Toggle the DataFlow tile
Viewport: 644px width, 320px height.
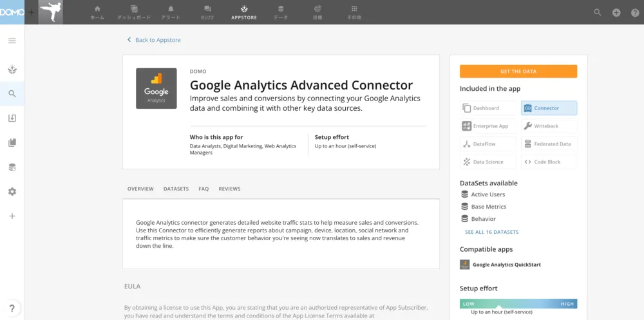(488, 144)
